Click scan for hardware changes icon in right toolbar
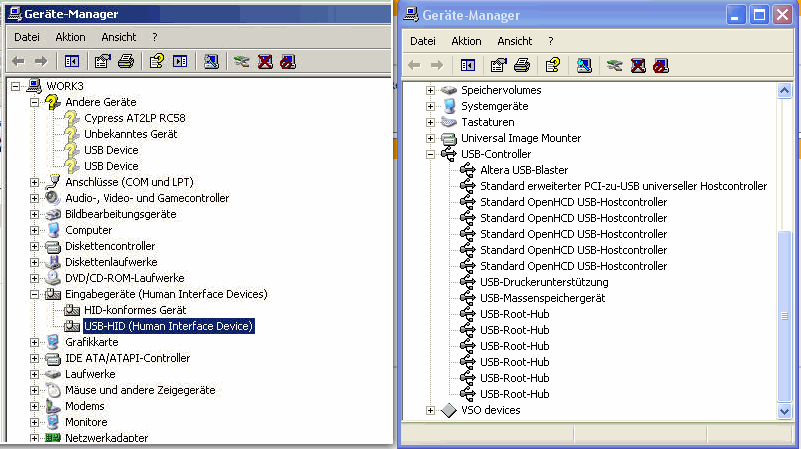 pyautogui.click(x=584, y=65)
